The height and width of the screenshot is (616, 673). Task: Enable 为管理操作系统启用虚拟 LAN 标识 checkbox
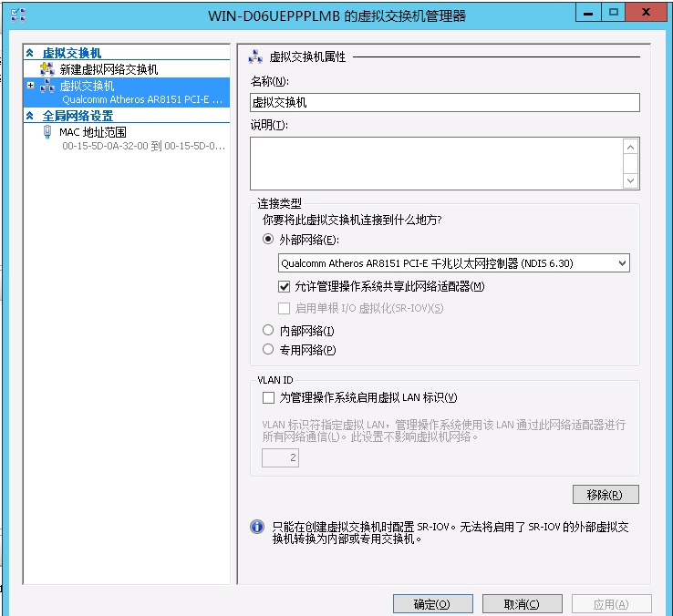coord(268,397)
